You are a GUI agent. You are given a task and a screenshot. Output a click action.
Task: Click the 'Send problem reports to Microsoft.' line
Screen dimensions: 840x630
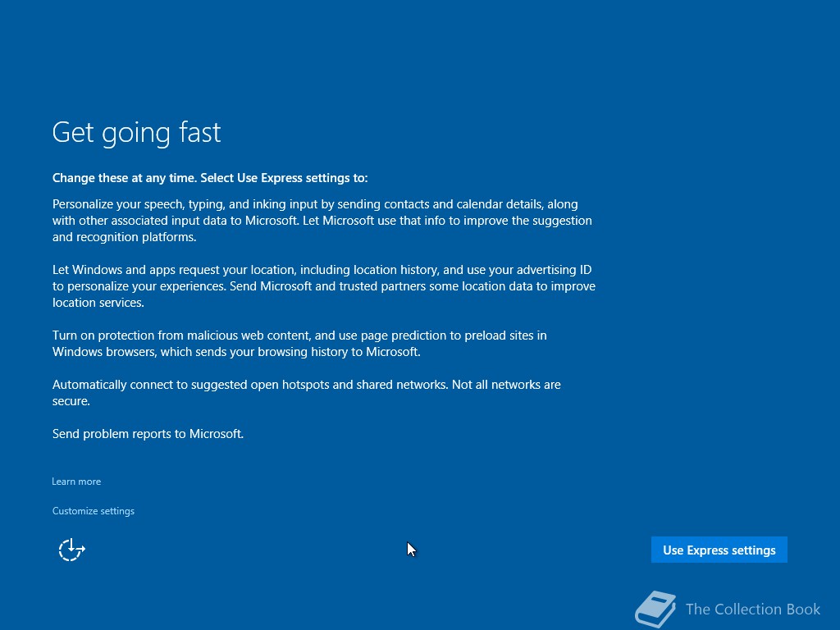148,433
